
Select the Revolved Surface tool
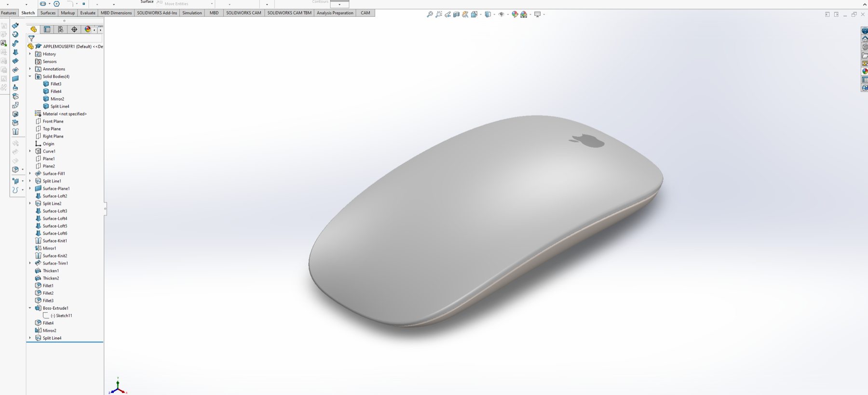tap(15, 34)
